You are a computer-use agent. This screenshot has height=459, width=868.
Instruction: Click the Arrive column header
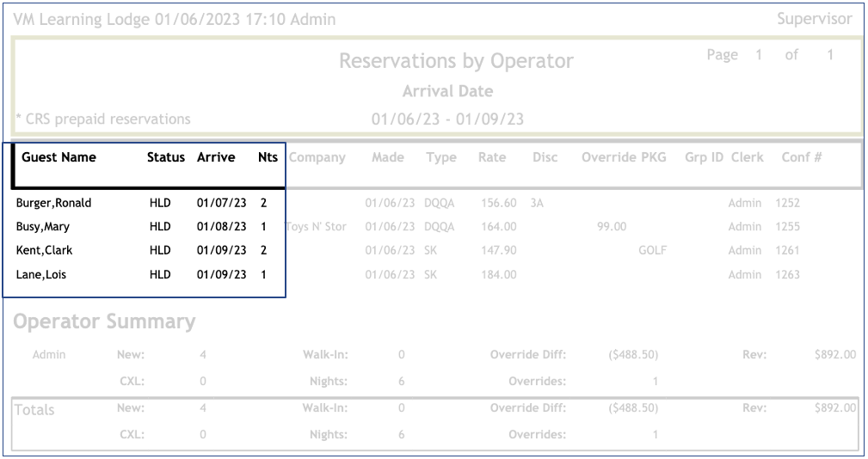click(217, 157)
